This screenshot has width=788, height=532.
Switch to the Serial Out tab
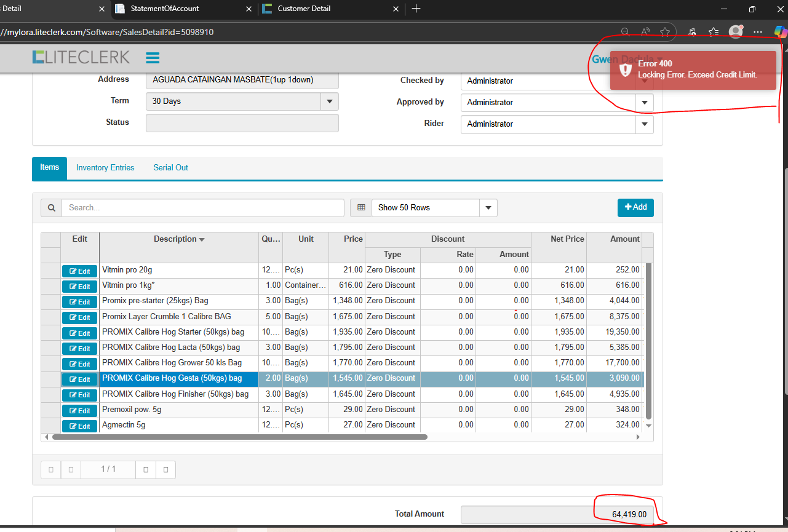(x=170, y=168)
